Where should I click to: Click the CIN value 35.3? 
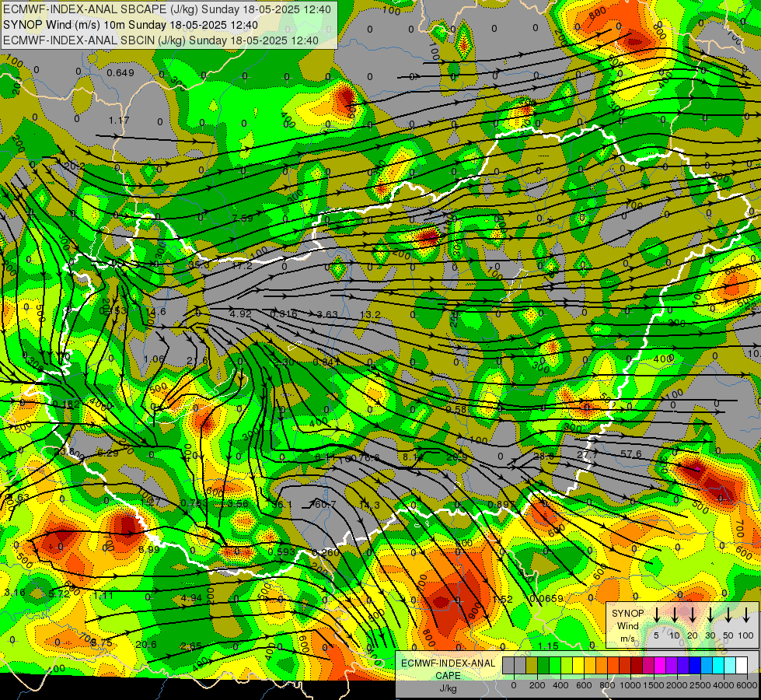pos(199,264)
